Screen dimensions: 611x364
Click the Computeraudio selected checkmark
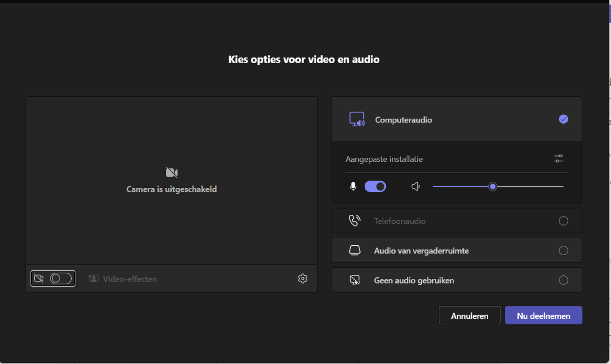tap(563, 119)
